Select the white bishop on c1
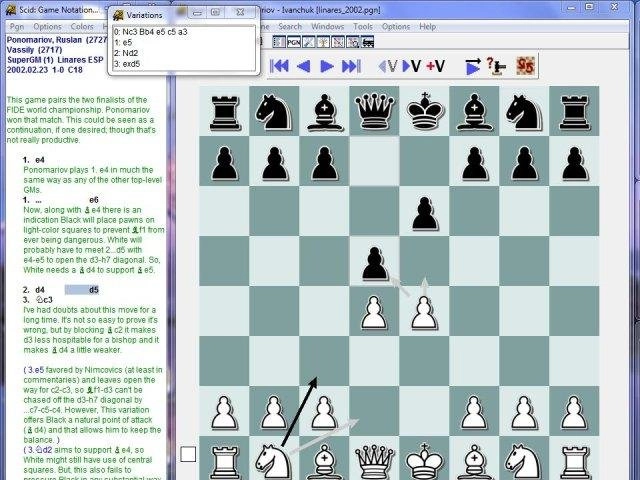Image resolution: width=640 pixels, height=480 pixels. click(324, 460)
